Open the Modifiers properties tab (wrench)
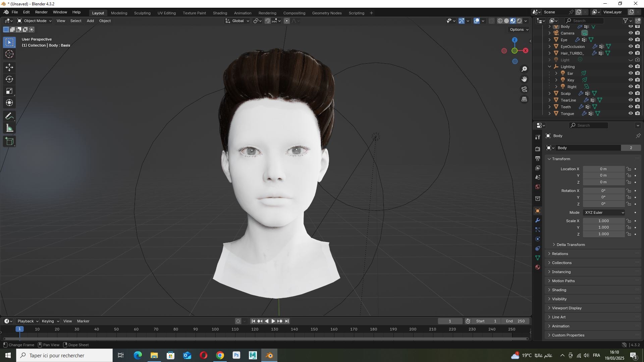This screenshot has height=362, width=644. tap(538, 220)
